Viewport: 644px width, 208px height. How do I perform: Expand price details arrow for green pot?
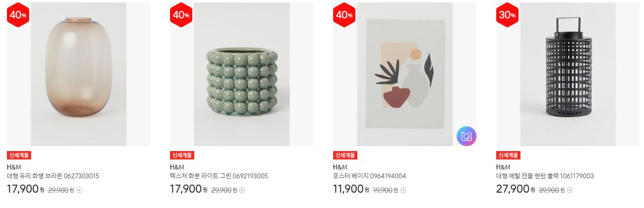pyautogui.click(x=242, y=190)
